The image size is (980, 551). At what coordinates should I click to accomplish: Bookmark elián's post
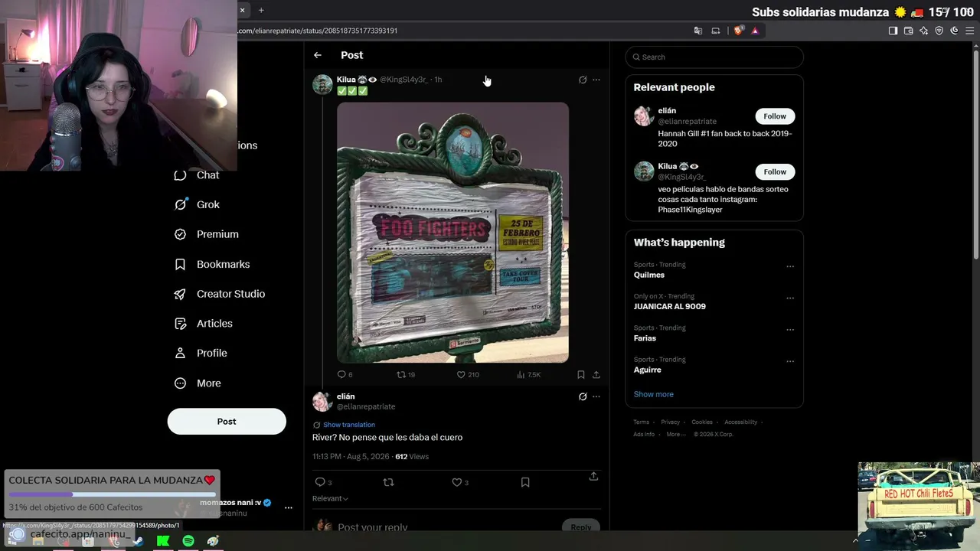525,482
